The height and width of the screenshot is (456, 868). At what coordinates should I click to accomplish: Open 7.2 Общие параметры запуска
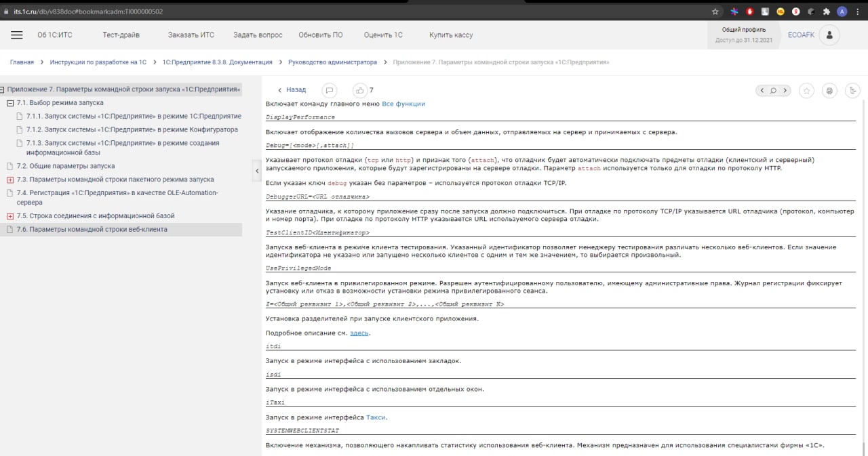click(x=66, y=166)
